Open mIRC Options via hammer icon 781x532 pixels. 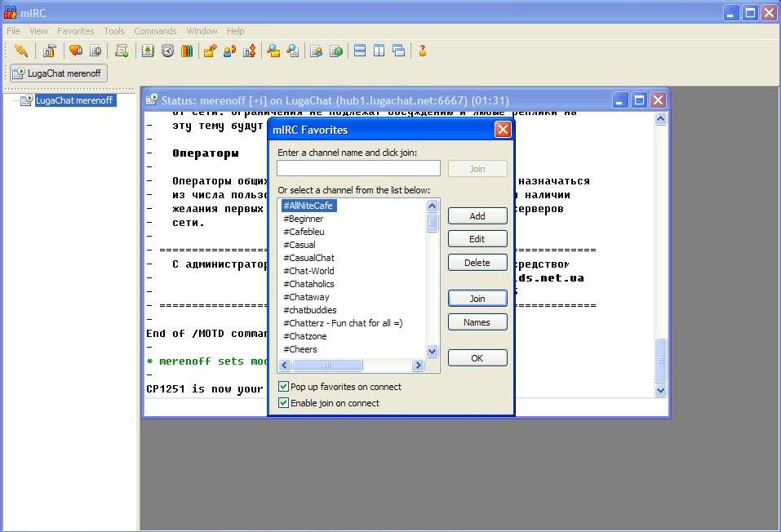49,51
